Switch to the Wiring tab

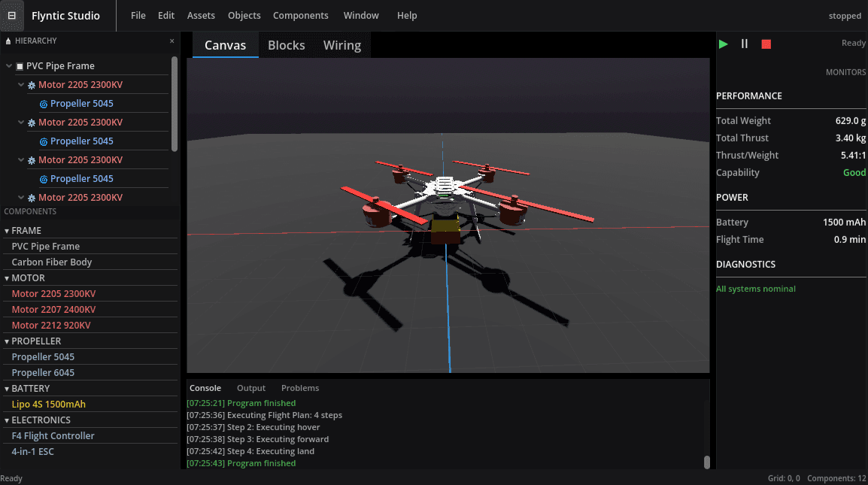tap(342, 45)
